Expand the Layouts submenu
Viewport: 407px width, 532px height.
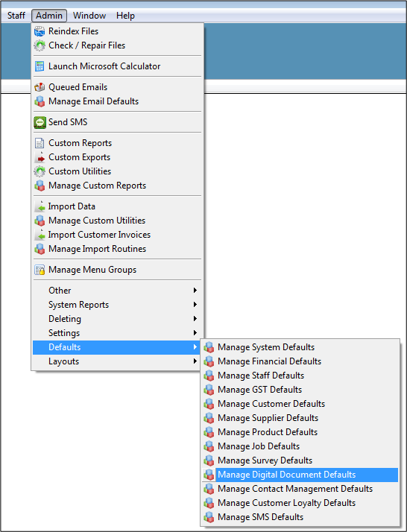pos(117,361)
